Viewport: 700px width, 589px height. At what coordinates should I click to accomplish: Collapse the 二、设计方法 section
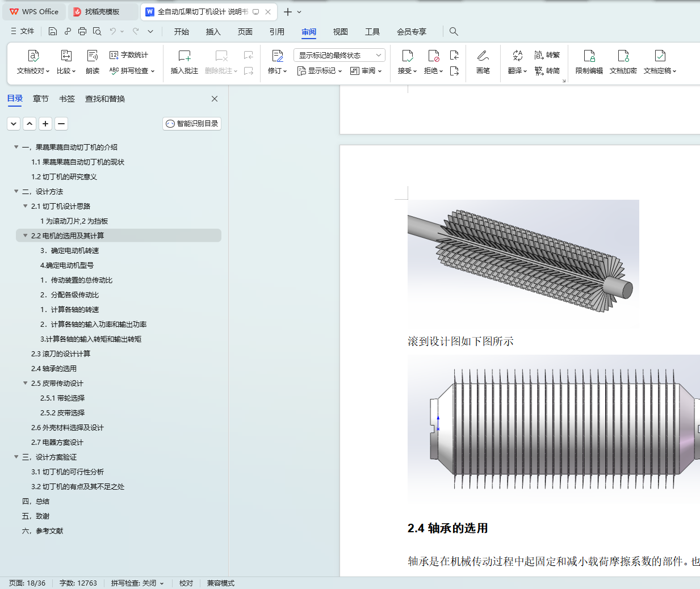coord(16,191)
